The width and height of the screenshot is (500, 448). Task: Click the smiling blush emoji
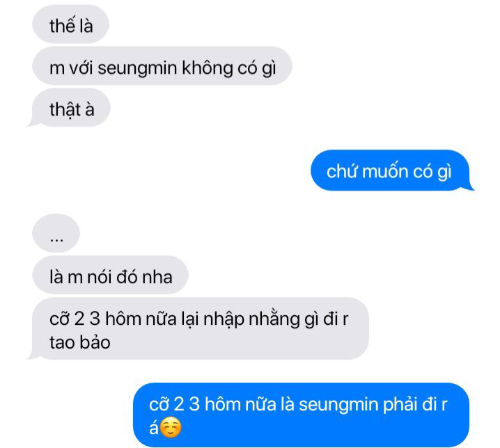171,427
